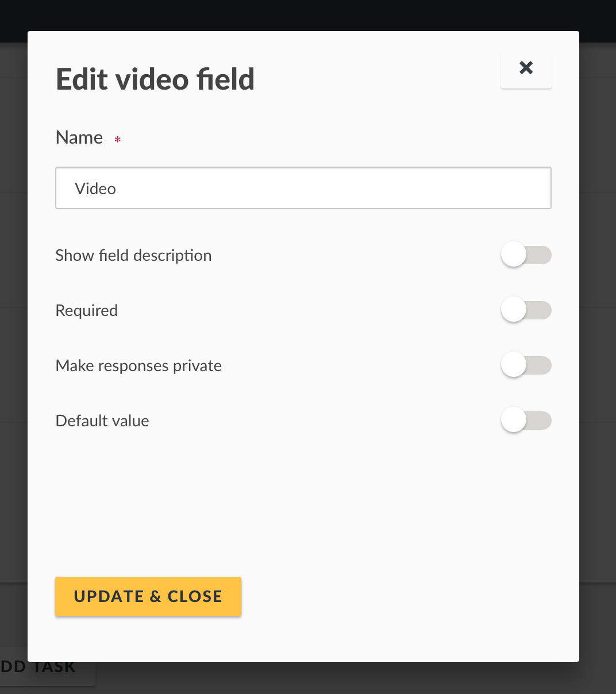This screenshot has width=616, height=694.
Task: Click the Video text inside the name field
Action: [x=95, y=188]
